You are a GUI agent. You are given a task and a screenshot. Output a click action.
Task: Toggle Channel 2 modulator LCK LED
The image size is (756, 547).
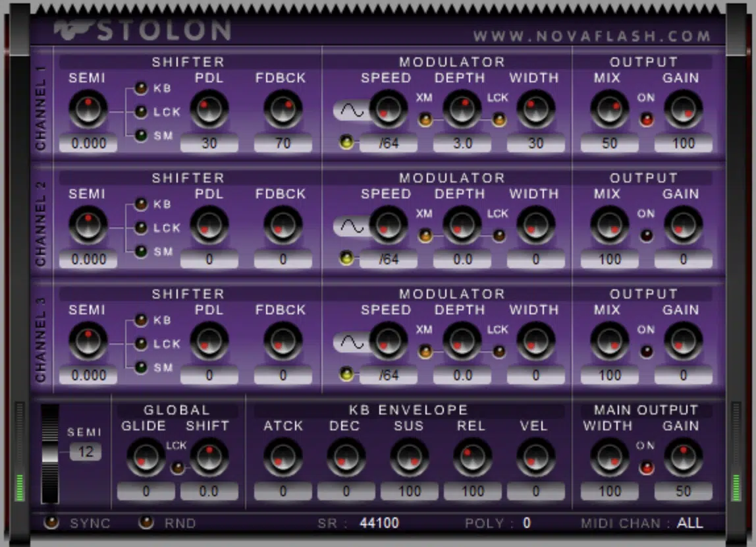(x=499, y=235)
